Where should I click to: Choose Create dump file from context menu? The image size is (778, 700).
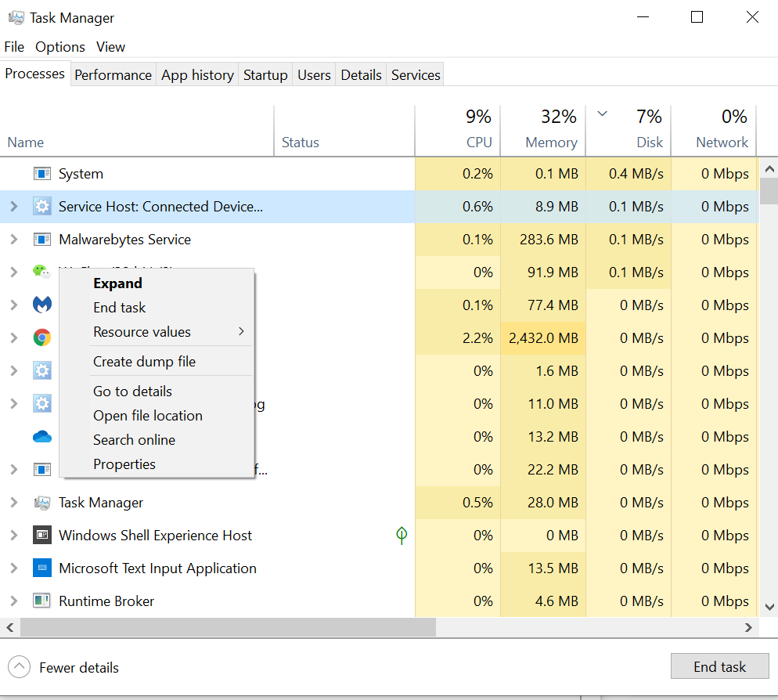click(144, 362)
